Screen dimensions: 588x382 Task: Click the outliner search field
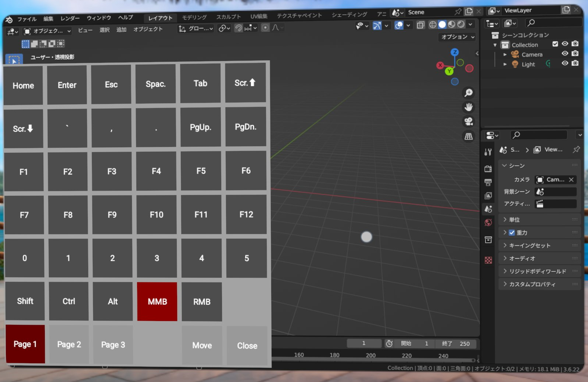point(553,23)
